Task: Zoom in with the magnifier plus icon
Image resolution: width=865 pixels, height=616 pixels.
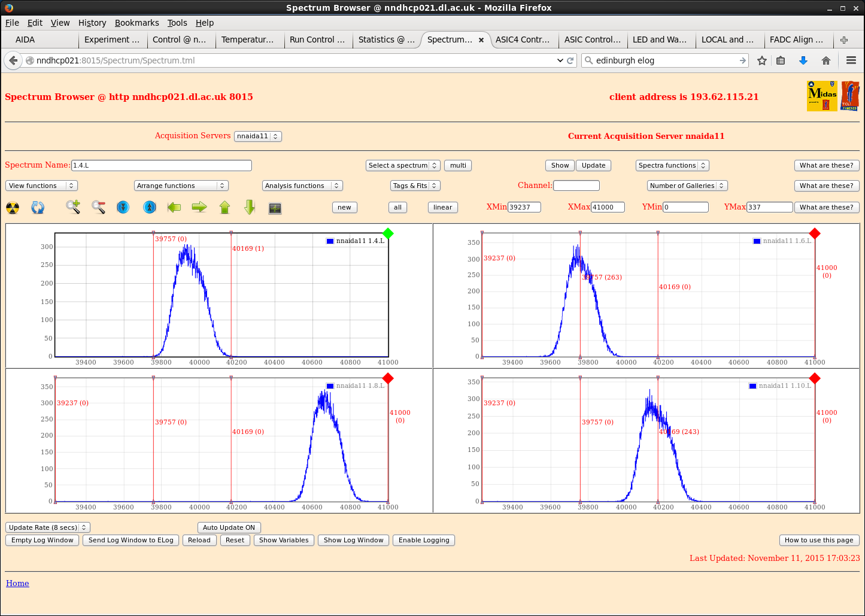Action: [73, 207]
